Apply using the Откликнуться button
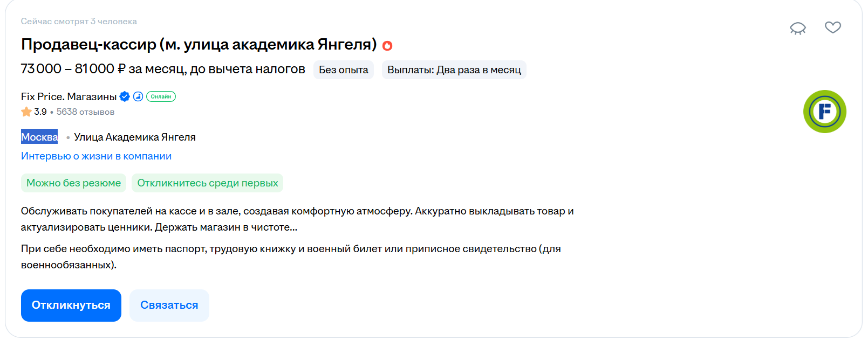The height and width of the screenshot is (340, 868). tap(71, 306)
